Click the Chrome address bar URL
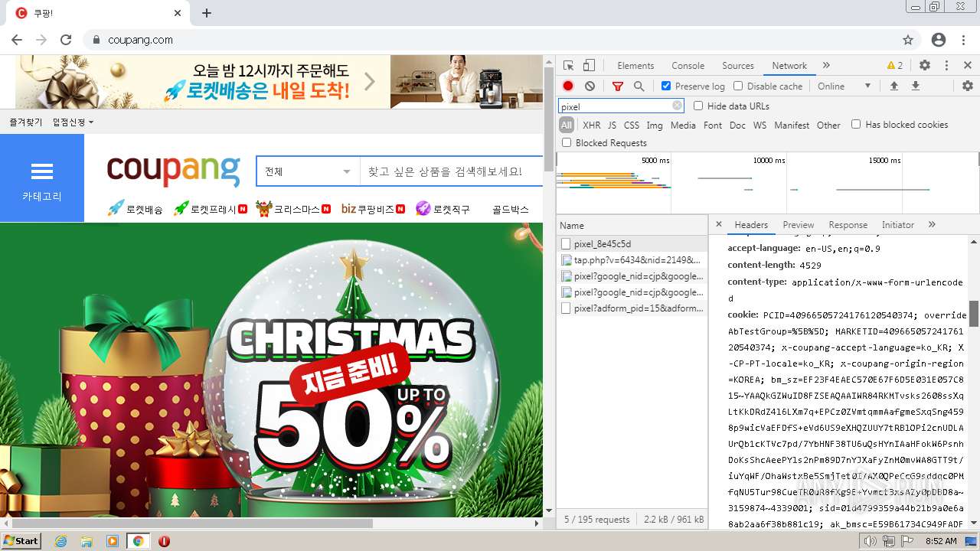Viewport: 980px width, 551px height. click(140, 40)
